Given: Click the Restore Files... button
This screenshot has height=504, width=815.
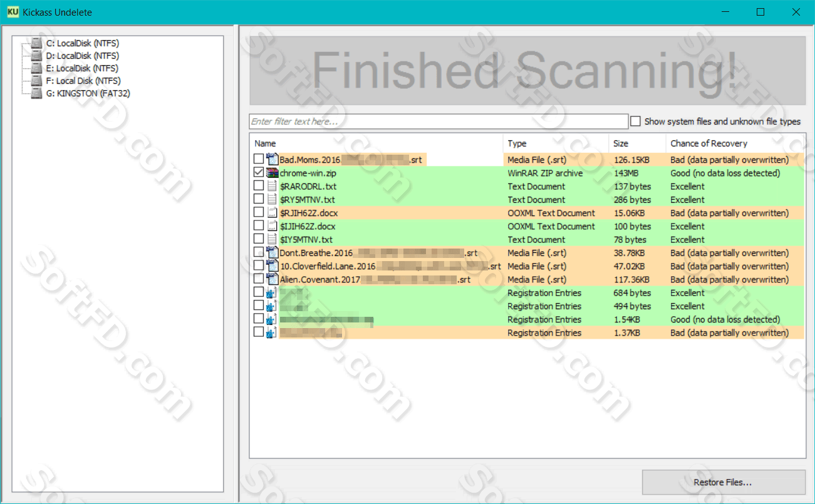Looking at the screenshot, I should tap(724, 482).
